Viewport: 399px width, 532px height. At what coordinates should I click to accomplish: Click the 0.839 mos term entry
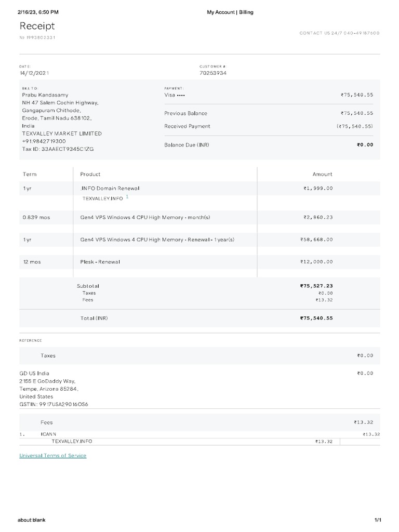(x=36, y=217)
